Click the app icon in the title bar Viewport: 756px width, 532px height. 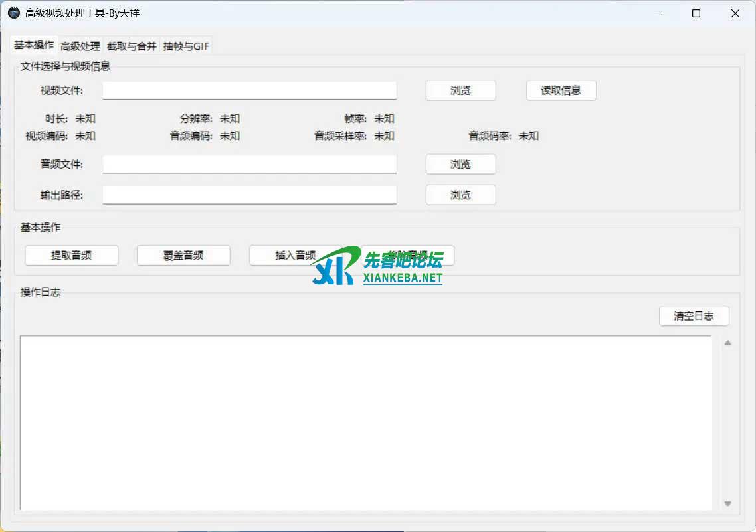14,13
